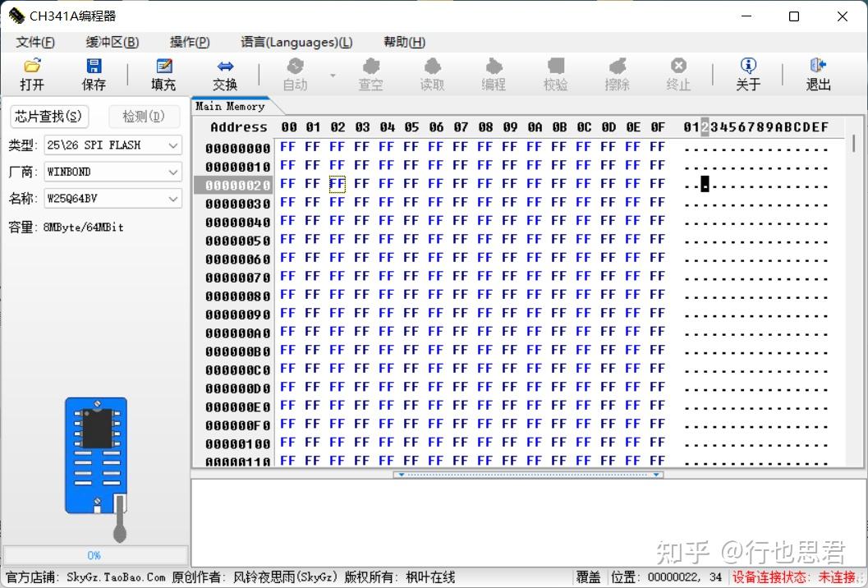
Task: Click the 检测 detect button
Action: click(145, 117)
